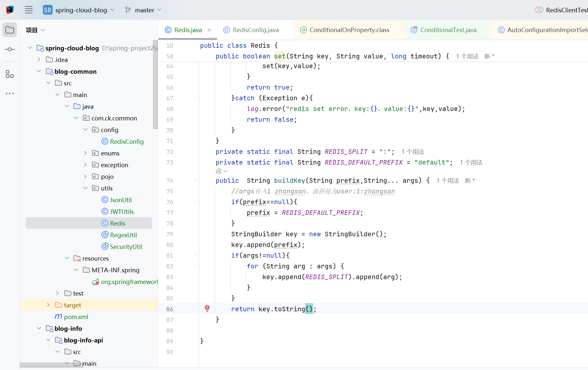Click the Maven pom.xml file icon

pos(58,316)
